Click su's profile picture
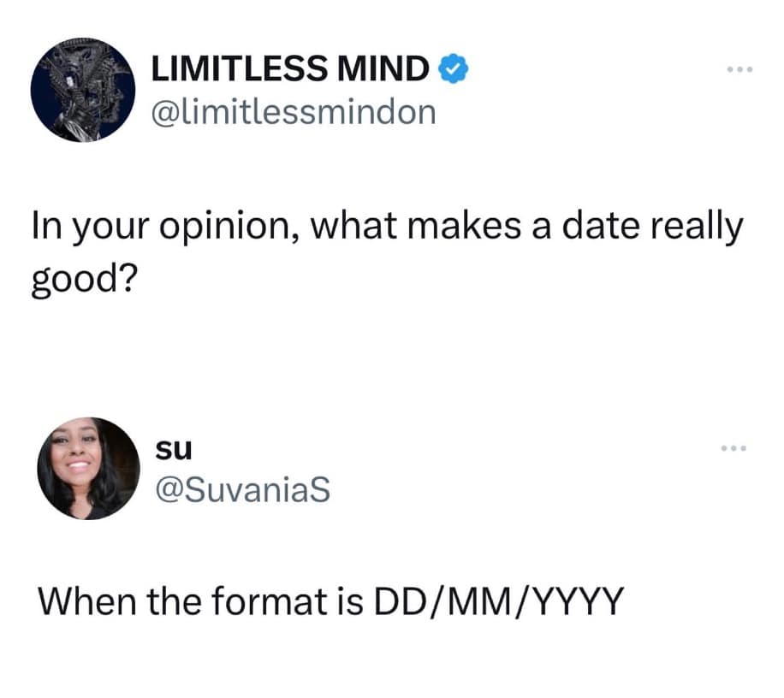This screenshot has width=784, height=698. pyautogui.click(x=88, y=469)
